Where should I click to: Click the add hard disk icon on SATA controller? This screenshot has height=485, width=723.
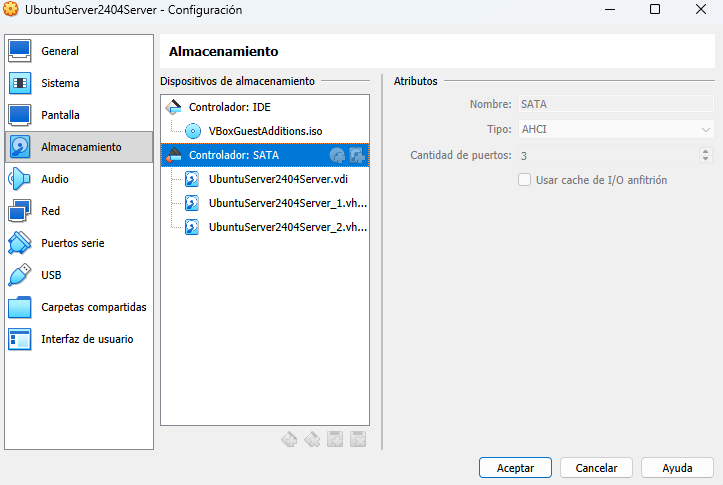(357, 155)
